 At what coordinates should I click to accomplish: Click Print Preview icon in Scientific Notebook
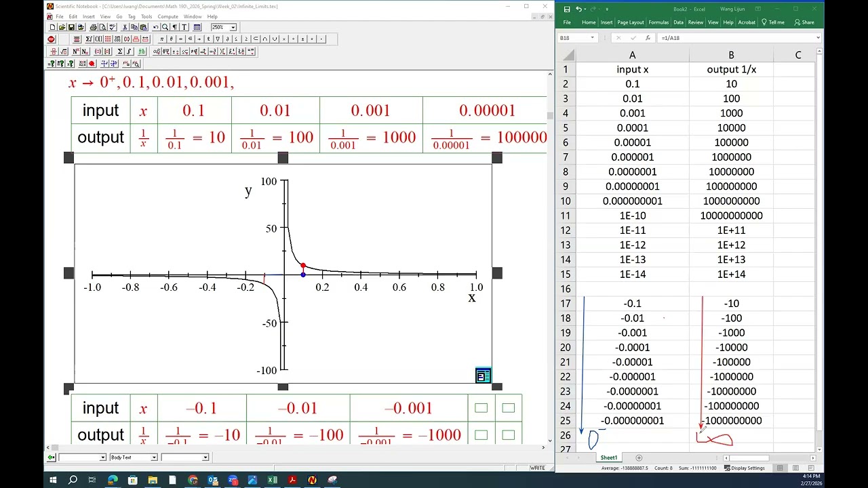(x=102, y=27)
